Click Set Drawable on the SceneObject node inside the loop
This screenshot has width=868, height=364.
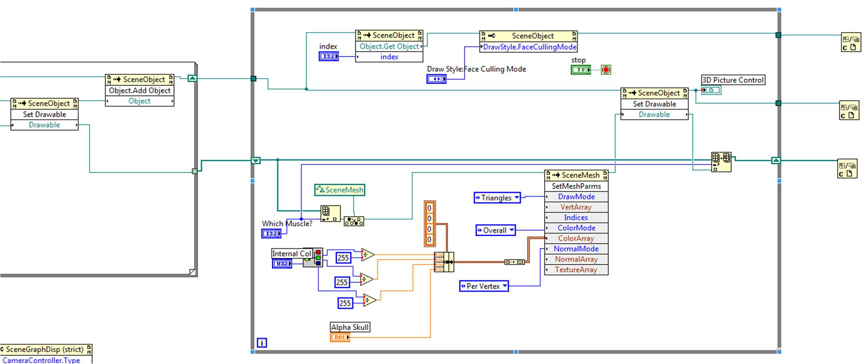click(x=654, y=104)
